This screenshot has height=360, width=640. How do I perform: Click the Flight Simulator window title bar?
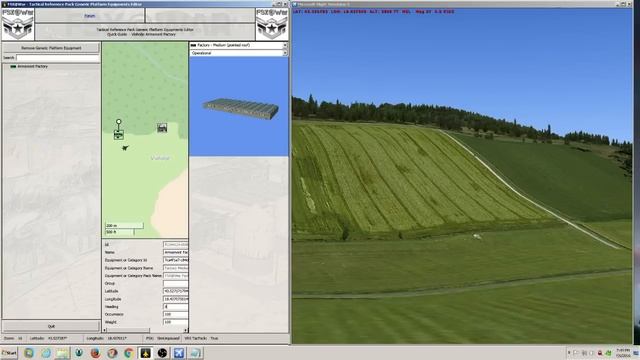461,4
